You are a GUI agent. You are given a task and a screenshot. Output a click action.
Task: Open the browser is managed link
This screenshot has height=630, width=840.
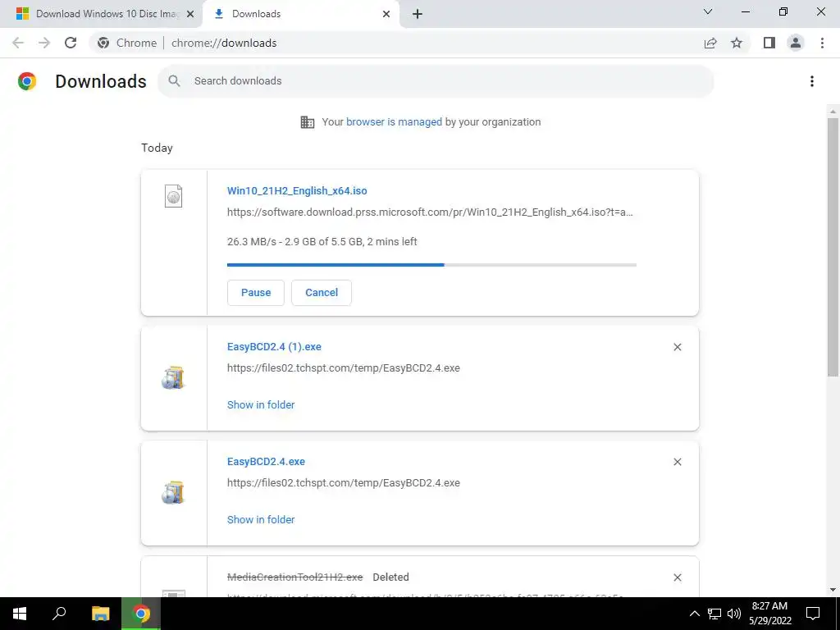tap(394, 122)
